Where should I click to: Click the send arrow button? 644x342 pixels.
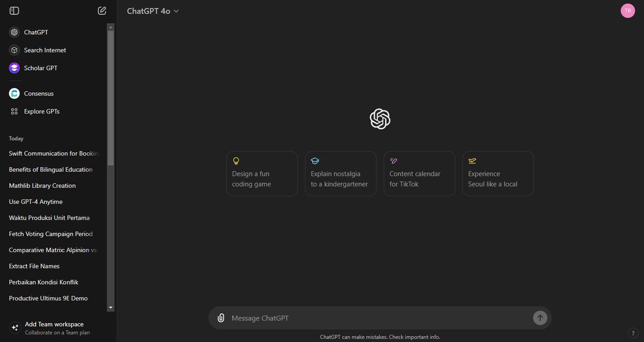[540, 318]
